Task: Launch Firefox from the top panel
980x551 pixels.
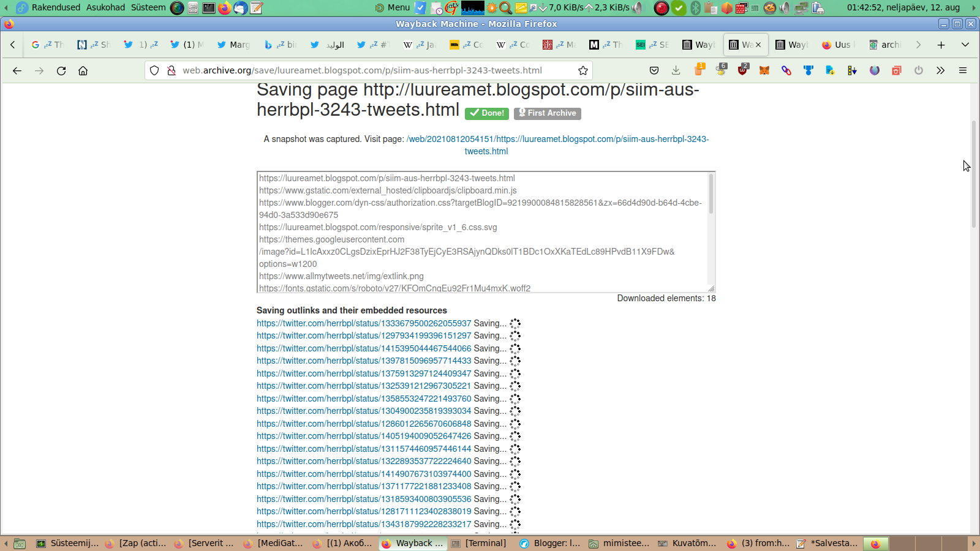Action: point(225,8)
